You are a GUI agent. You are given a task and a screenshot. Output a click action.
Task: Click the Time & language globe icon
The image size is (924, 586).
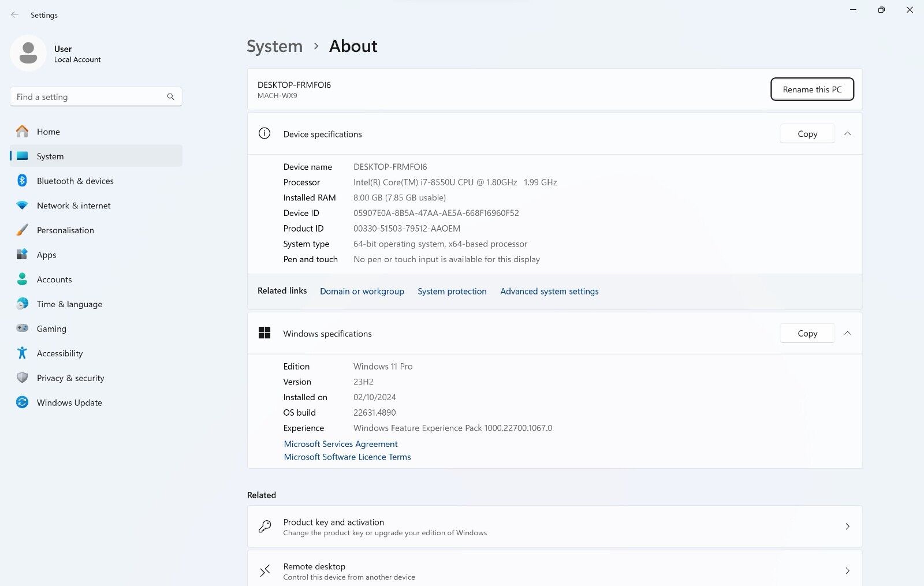click(x=22, y=304)
